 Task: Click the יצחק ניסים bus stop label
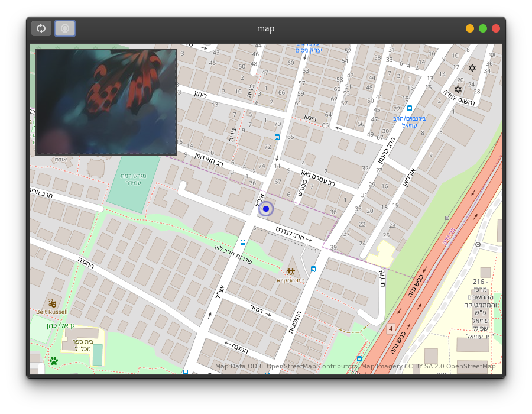309,50
